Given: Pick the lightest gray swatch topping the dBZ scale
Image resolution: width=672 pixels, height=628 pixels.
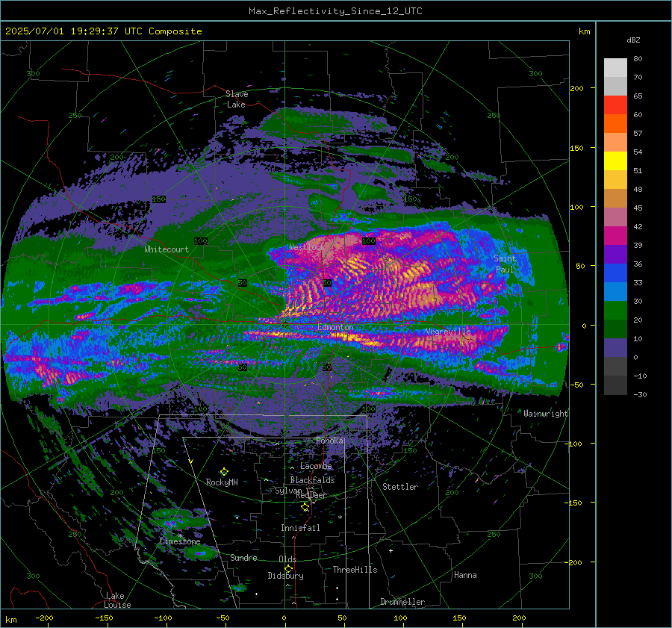Looking at the screenshot, I should 615,67.
